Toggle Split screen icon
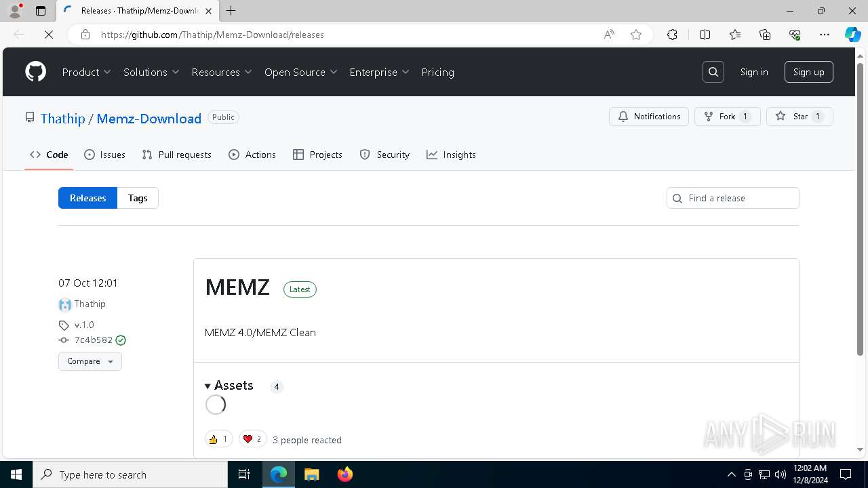Screen dimensions: 868x488 [x=705, y=35]
